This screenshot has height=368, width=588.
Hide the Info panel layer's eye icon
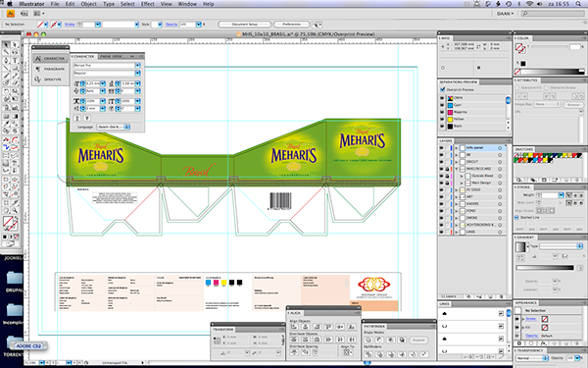click(441, 148)
